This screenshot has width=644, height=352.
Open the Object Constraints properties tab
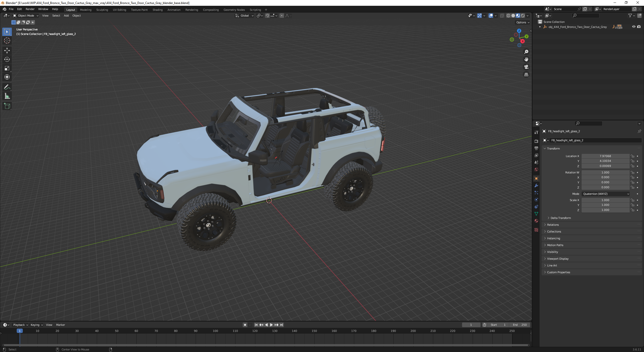[536, 207]
